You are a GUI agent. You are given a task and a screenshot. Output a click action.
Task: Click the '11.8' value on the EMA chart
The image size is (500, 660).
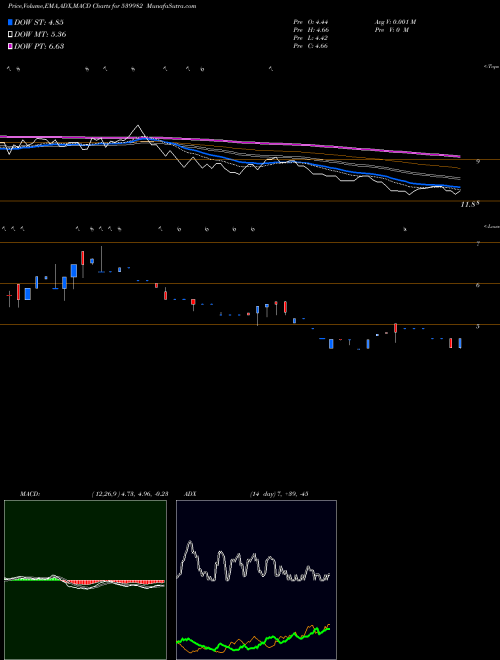tap(469, 205)
